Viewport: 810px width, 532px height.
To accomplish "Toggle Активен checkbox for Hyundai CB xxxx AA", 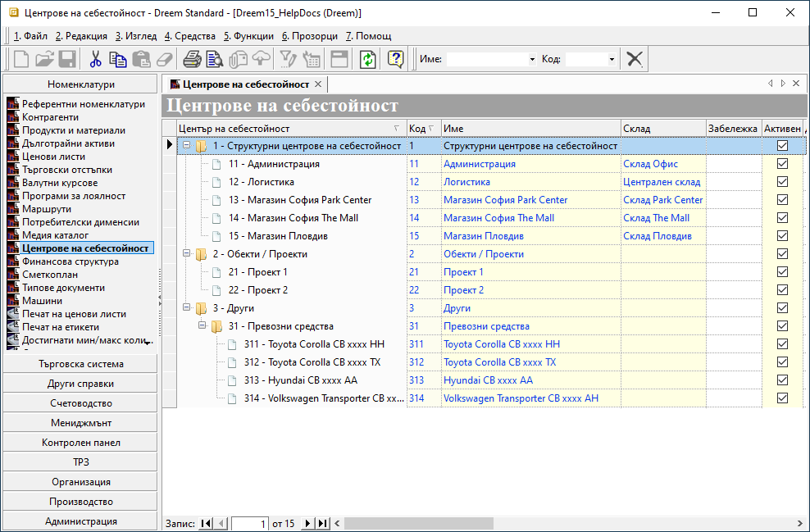I will pyautogui.click(x=782, y=380).
